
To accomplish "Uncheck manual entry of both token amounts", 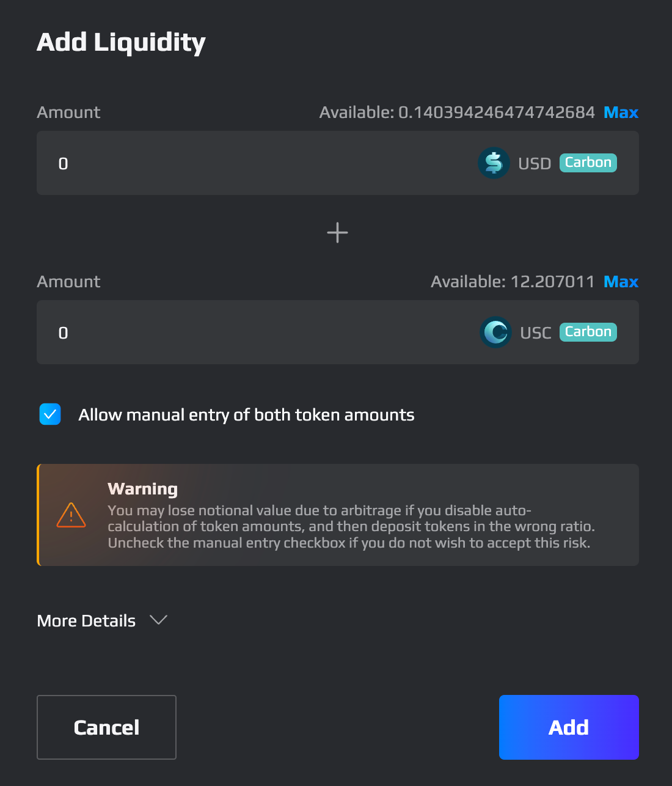I will tap(50, 414).
